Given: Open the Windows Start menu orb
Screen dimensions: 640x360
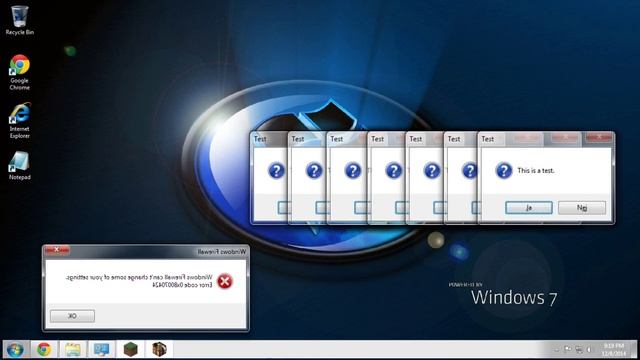Looking at the screenshot, I should tap(15, 350).
